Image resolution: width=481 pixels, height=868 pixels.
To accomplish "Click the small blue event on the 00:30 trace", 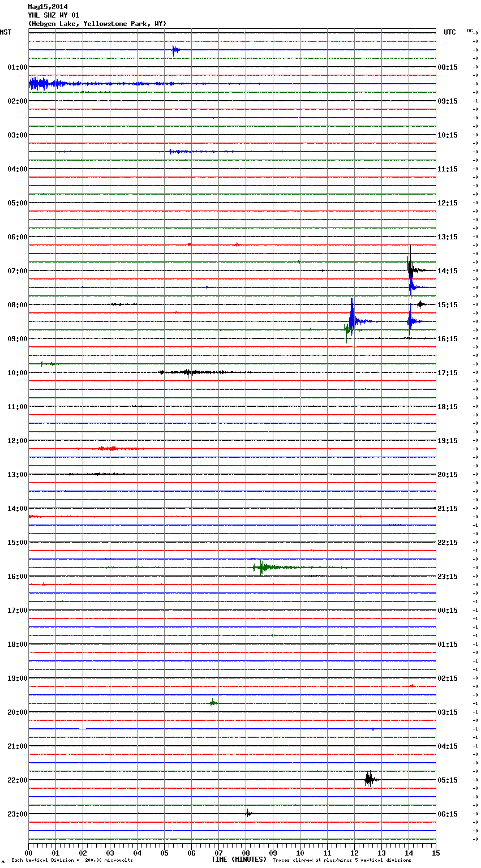I will coord(175,50).
